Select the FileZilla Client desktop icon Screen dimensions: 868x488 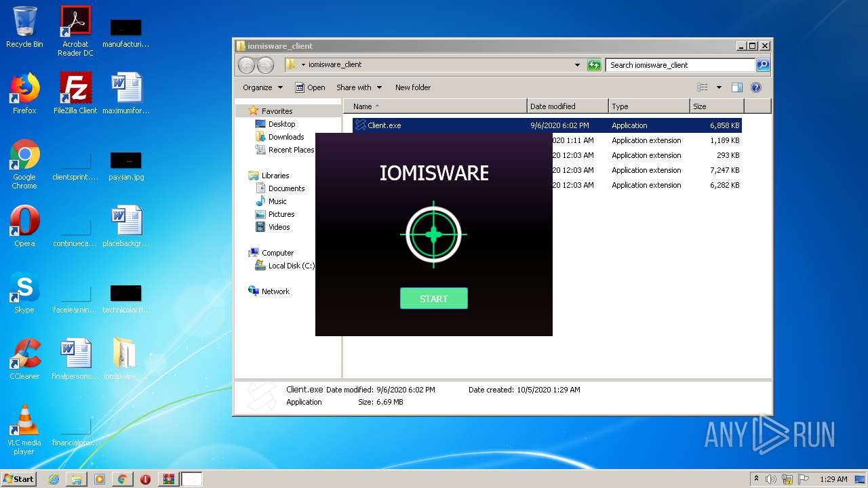75,94
